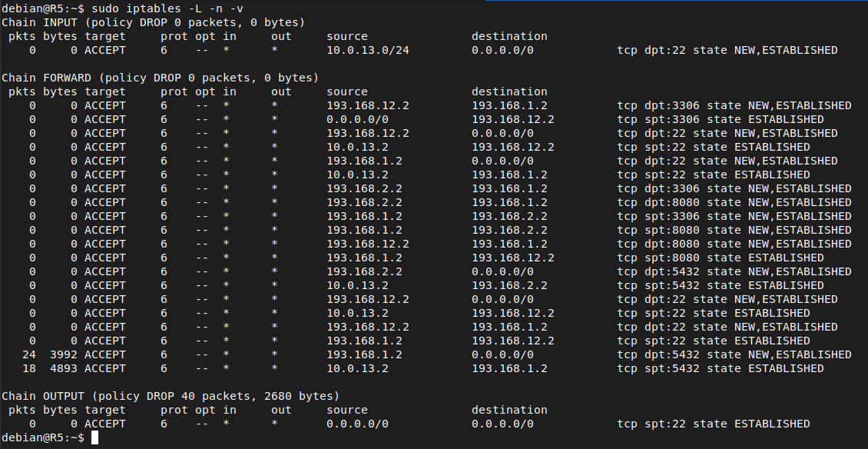Click the ACCEPT target in the INPUT chain rule
This screenshot has height=449, width=868.
(105, 50)
